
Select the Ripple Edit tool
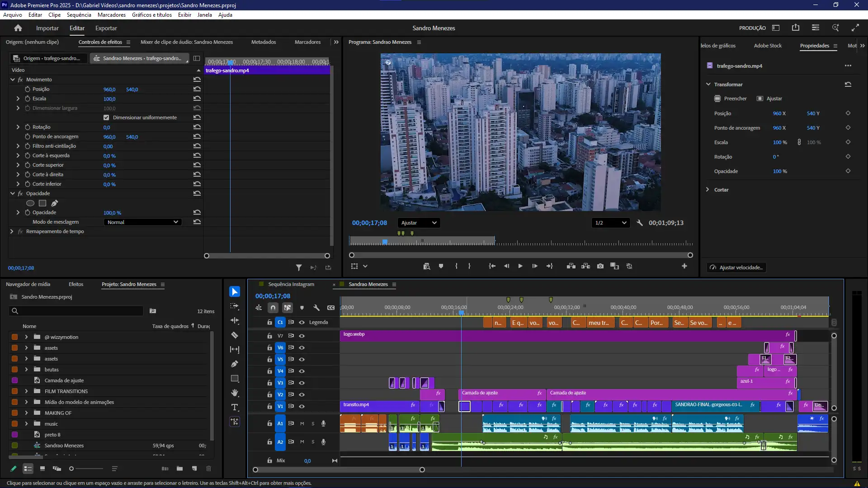[x=234, y=321]
